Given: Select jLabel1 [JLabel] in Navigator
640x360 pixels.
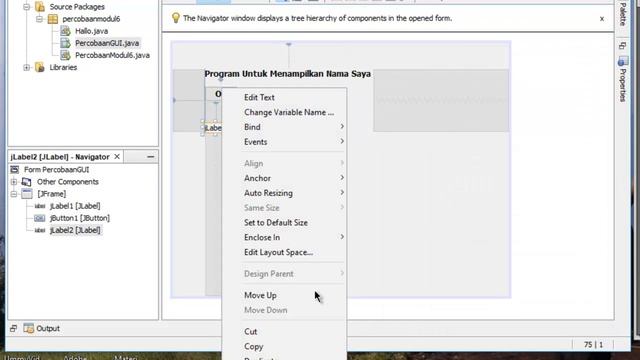Looking at the screenshot, I should (x=75, y=206).
